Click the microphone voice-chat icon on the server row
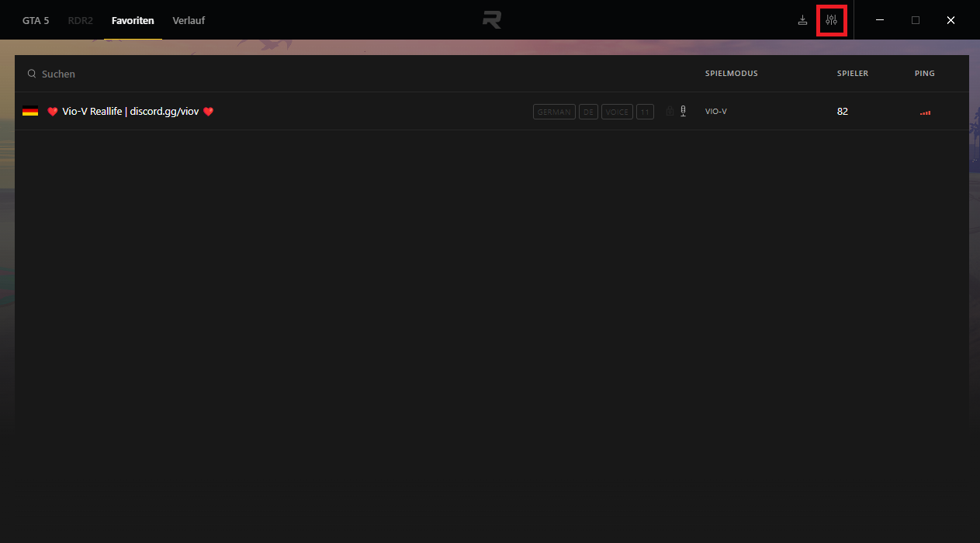980x543 pixels. pyautogui.click(x=683, y=111)
